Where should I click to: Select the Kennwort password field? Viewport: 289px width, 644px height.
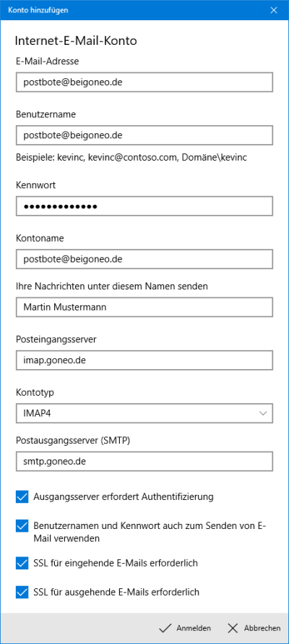[144, 206]
